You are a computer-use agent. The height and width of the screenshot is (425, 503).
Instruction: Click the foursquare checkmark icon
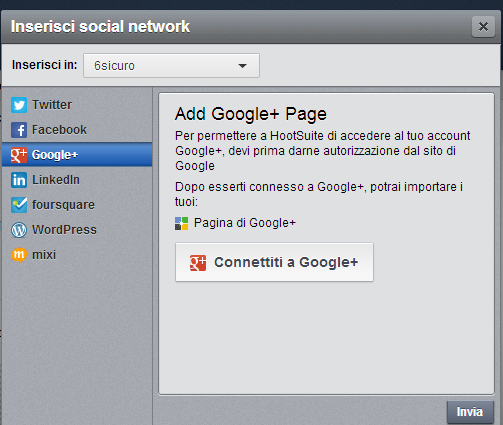(x=19, y=205)
